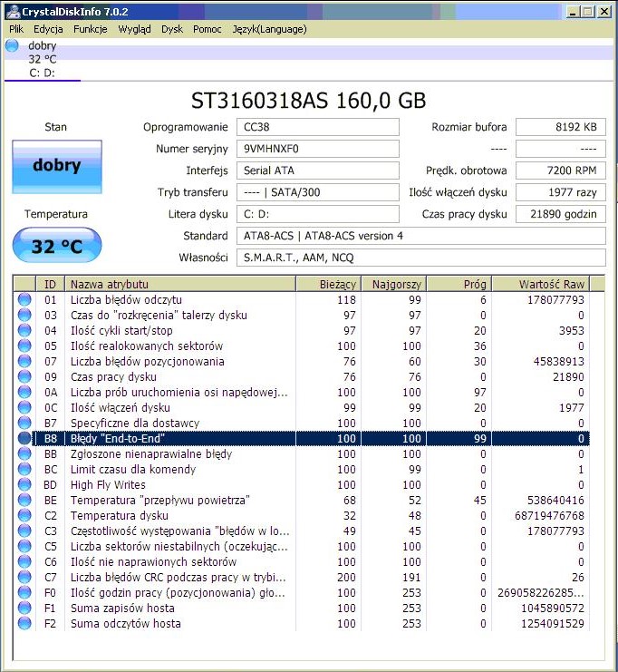
Task: Click the 'Najgorszy' column header
Action: coord(394,284)
